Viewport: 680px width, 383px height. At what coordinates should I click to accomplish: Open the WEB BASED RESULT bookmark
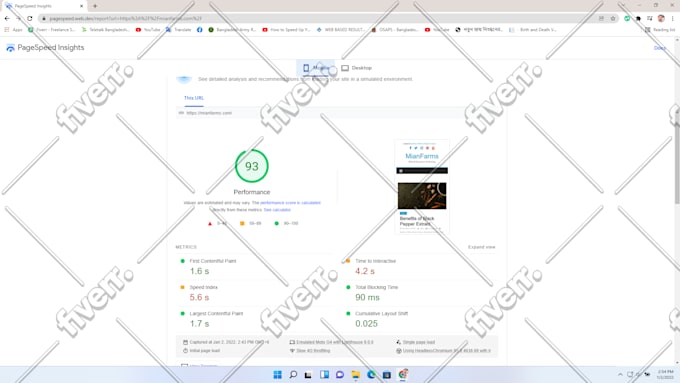click(x=341, y=30)
